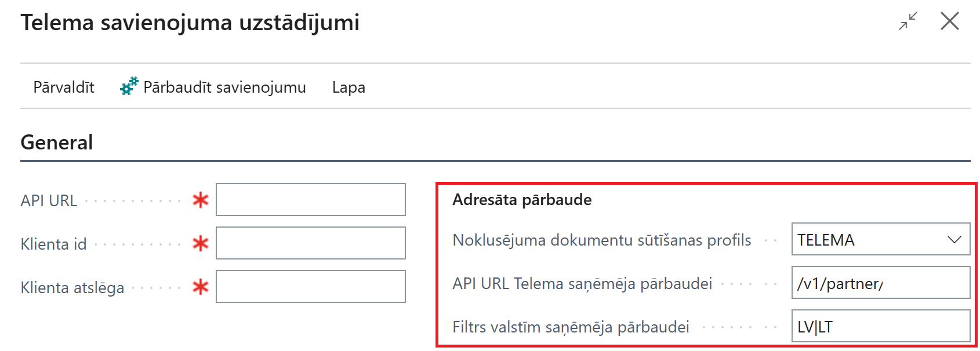
Task: Run the Pārbaudīt savienojumu text action
Action: pyautogui.click(x=224, y=87)
